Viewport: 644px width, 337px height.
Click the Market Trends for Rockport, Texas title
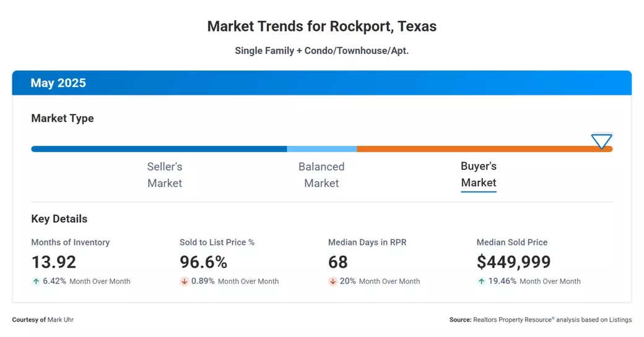pyautogui.click(x=321, y=27)
